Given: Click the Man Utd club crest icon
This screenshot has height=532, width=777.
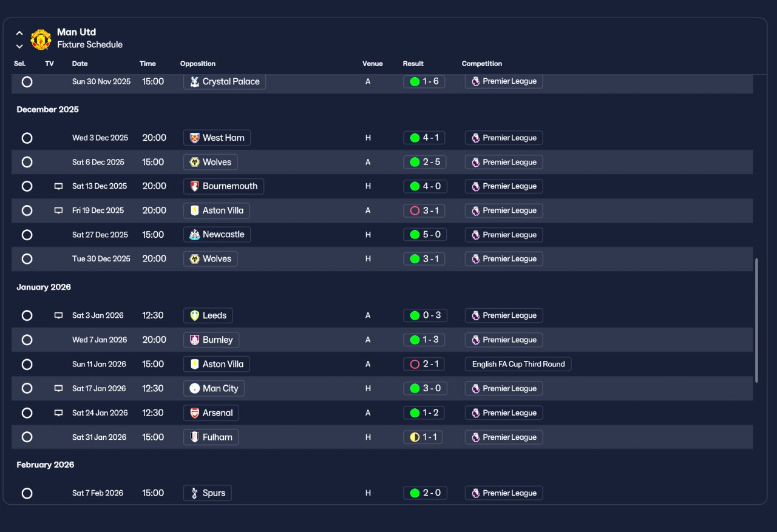Looking at the screenshot, I should tap(41, 39).
